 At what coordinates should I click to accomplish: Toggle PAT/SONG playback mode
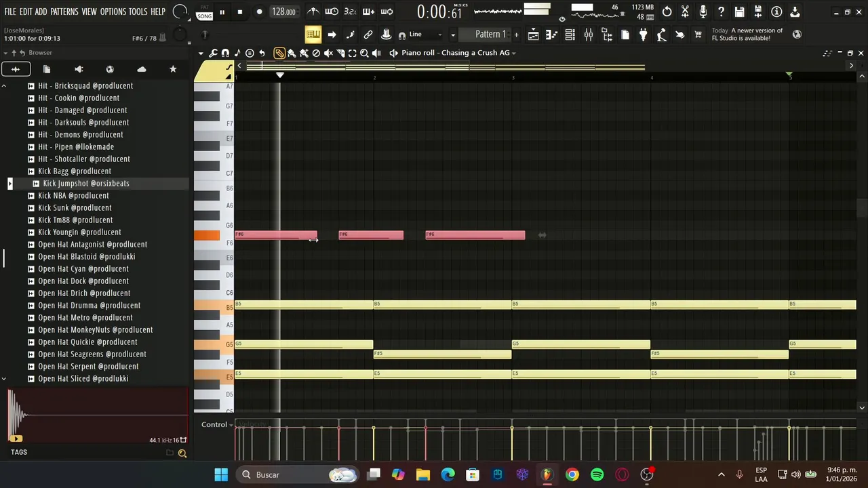click(x=204, y=12)
